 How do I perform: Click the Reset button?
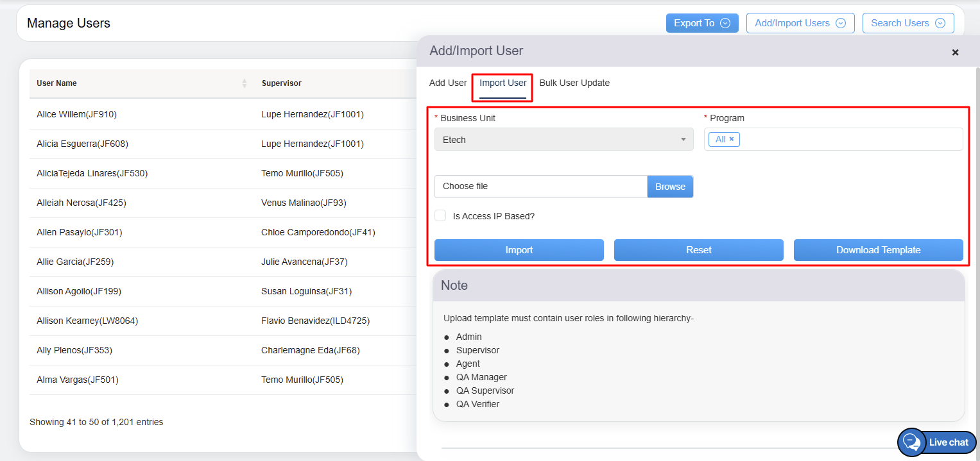pos(698,250)
